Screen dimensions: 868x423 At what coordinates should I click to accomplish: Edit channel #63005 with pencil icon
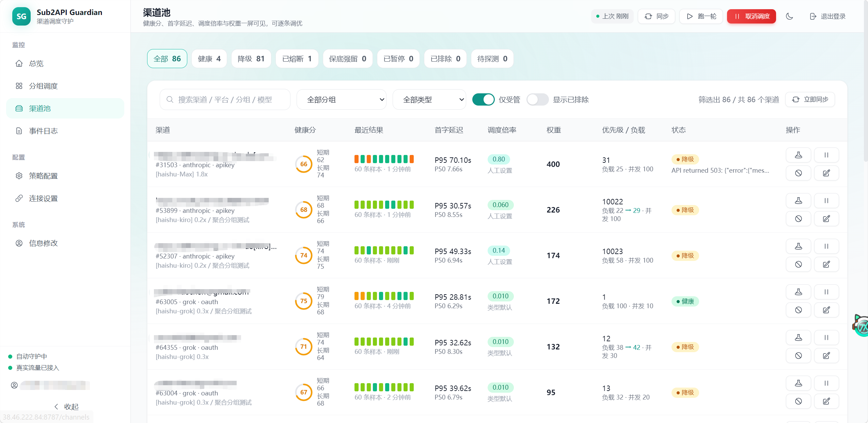(826, 310)
